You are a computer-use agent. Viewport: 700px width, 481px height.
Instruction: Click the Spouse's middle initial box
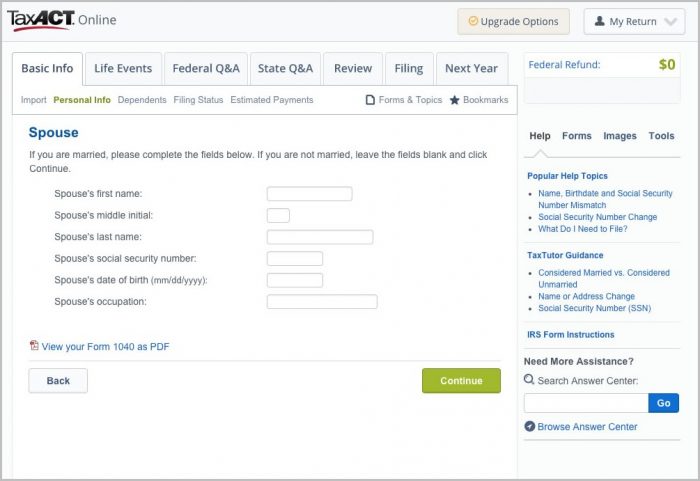pyautogui.click(x=278, y=215)
